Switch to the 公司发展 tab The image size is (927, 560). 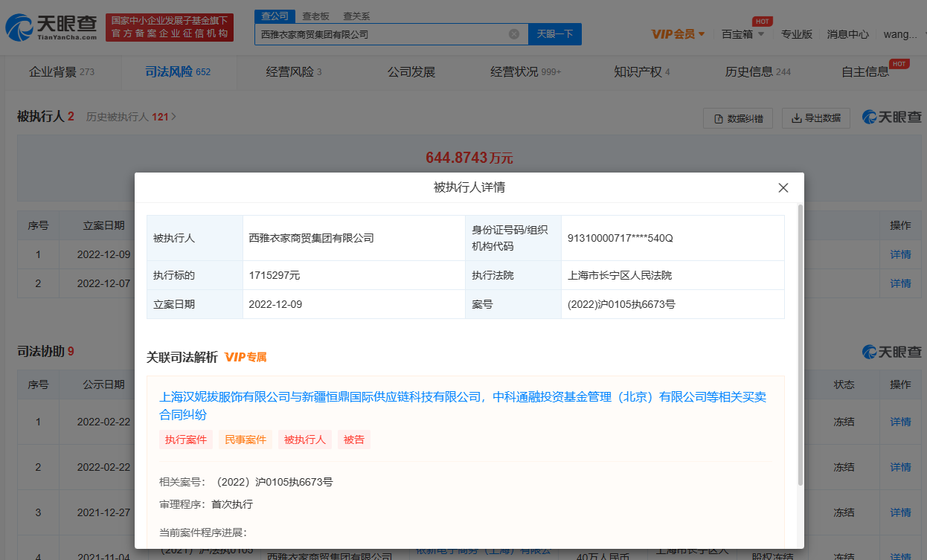411,72
